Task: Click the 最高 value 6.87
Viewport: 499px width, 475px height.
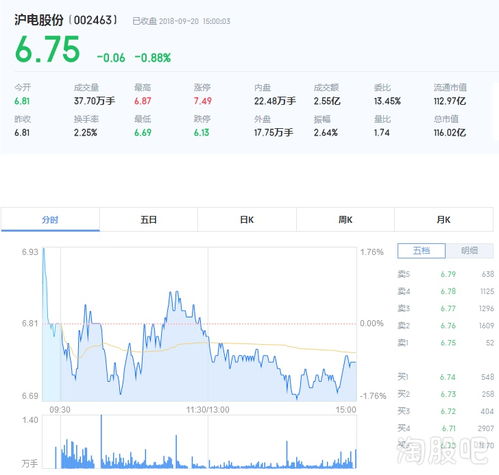Action: [143, 101]
